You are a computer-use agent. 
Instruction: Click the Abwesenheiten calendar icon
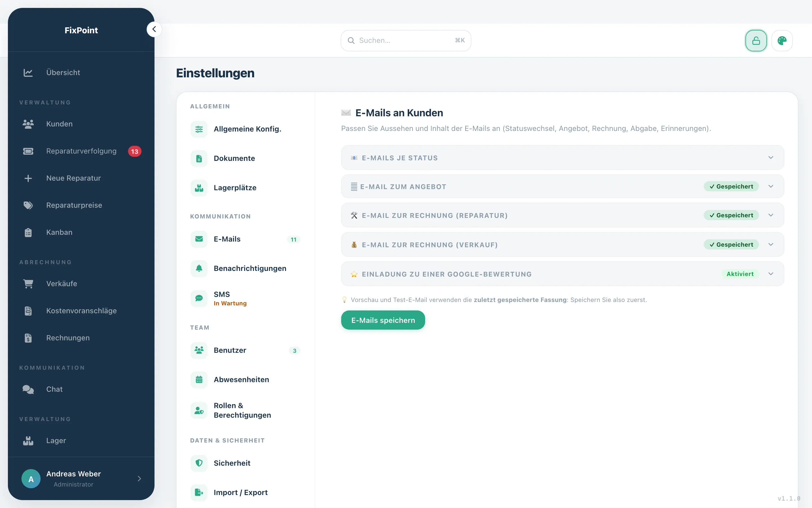199,380
